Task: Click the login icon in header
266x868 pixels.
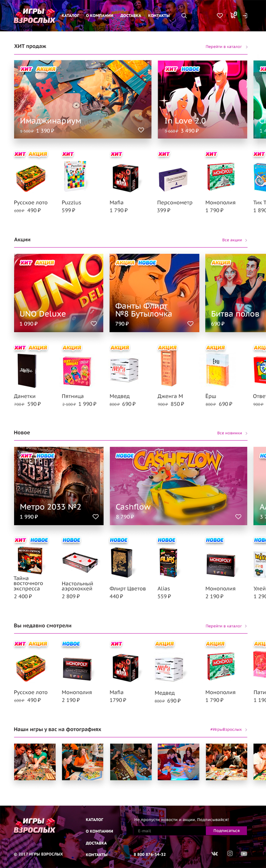Action: [245, 15]
